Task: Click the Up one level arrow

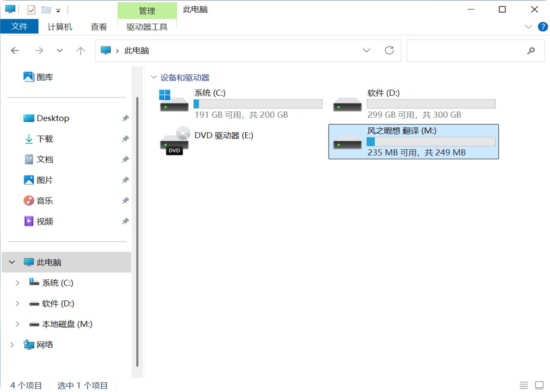Action: pyautogui.click(x=81, y=51)
